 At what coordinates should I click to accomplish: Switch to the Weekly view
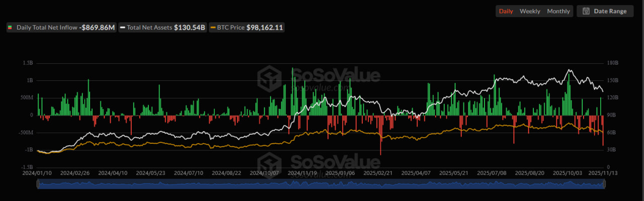point(530,11)
